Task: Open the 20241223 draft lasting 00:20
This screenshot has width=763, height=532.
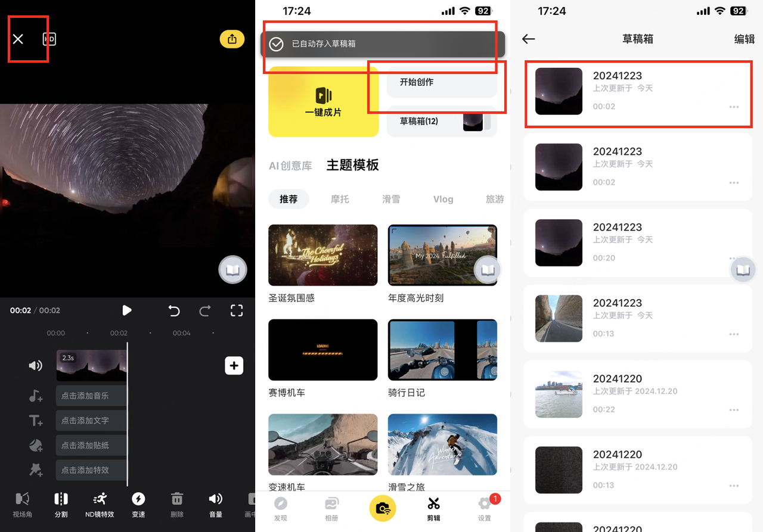Action: [638, 242]
